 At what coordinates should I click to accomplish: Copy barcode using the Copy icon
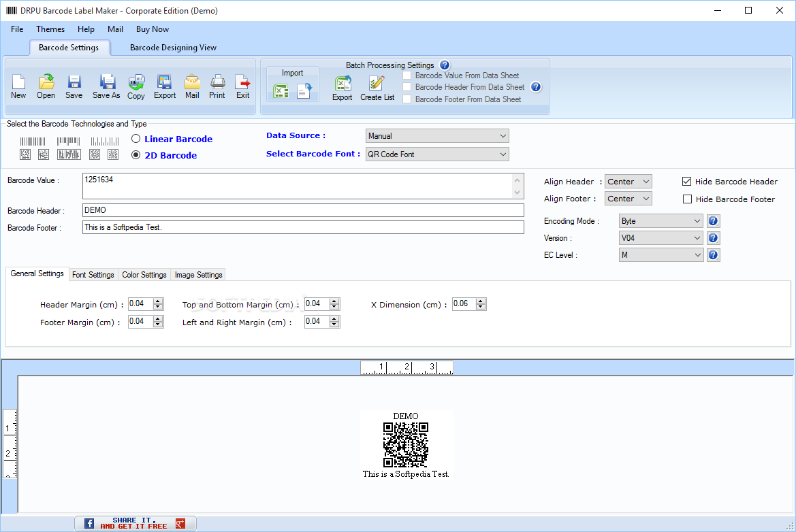(x=136, y=86)
